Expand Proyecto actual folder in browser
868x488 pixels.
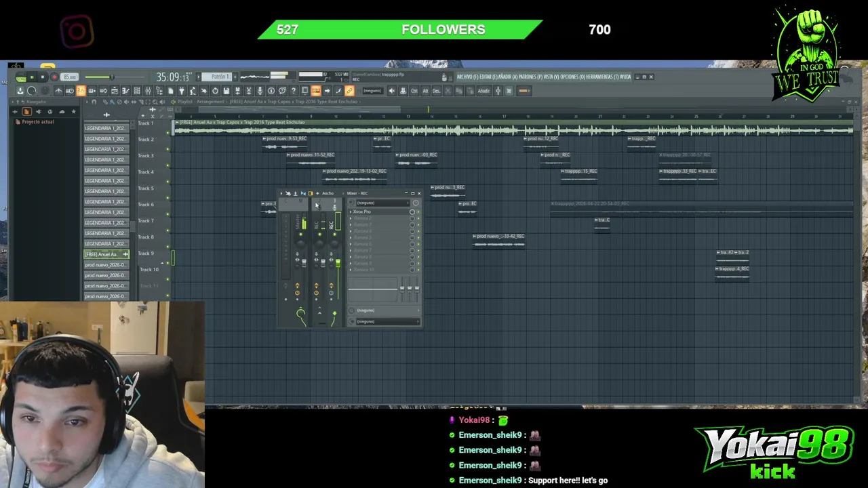click(x=37, y=122)
